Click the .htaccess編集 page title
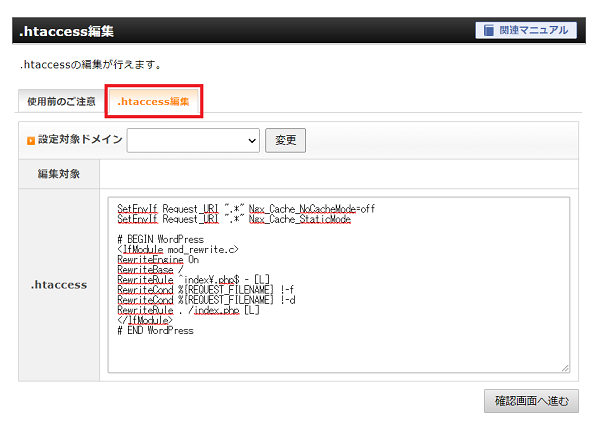Image resolution: width=600 pixels, height=427 pixels. (x=67, y=31)
